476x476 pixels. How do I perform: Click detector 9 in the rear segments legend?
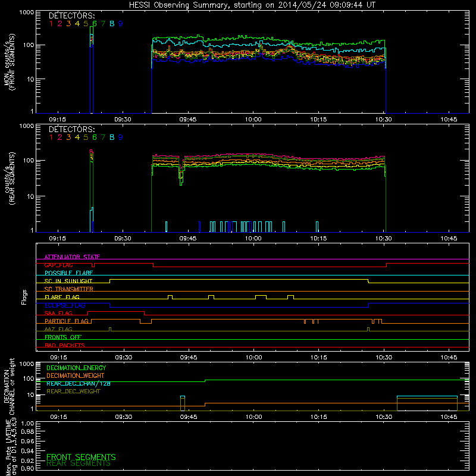[121, 137]
